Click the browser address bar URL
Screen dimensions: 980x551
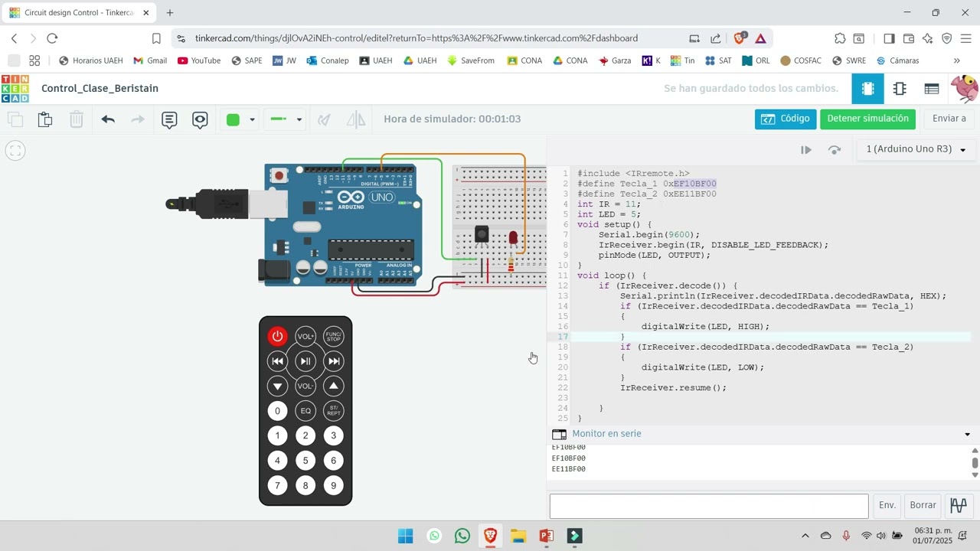(x=416, y=38)
